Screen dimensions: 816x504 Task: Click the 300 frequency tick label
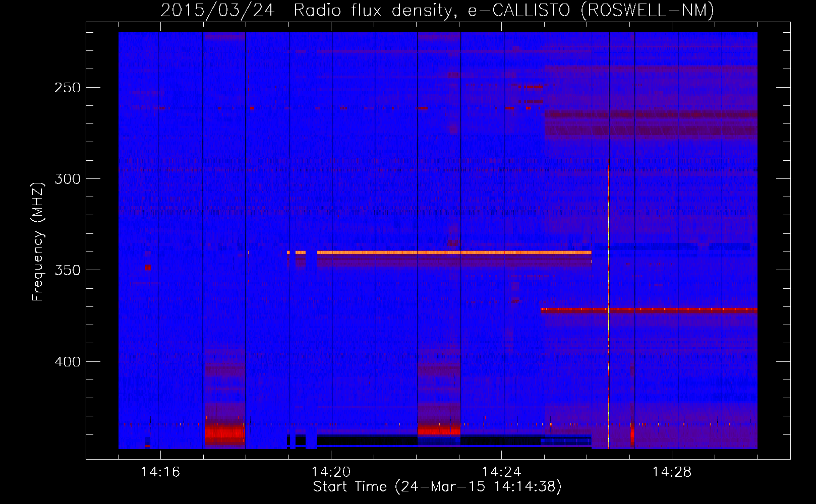68,179
